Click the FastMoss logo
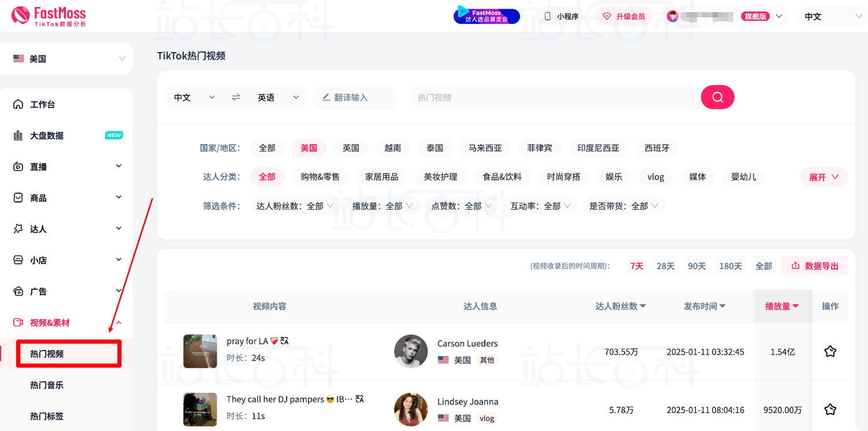Viewport: 868px width, 431px height. point(49,16)
